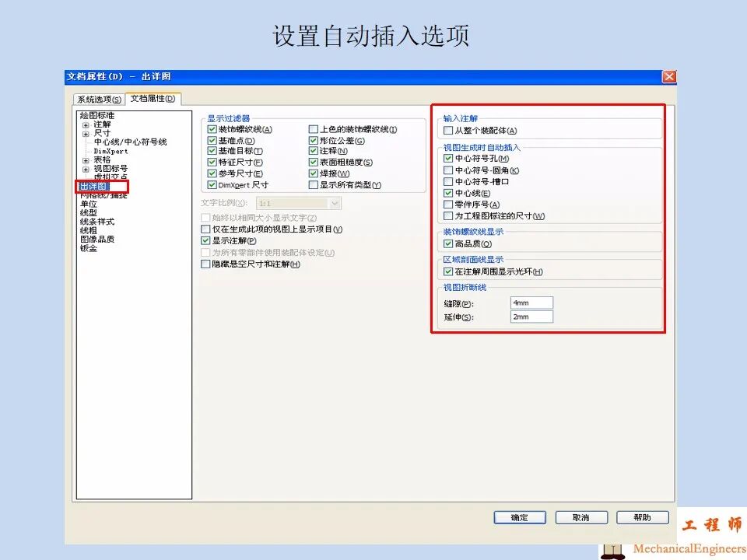Expand the 注解 tree node
Viewport: 747px width, 560px height.
pyautogui.click(x=85, y=125)
